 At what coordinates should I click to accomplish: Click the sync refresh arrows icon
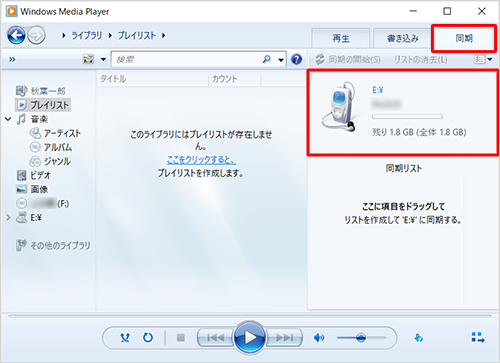pos(320,59)
